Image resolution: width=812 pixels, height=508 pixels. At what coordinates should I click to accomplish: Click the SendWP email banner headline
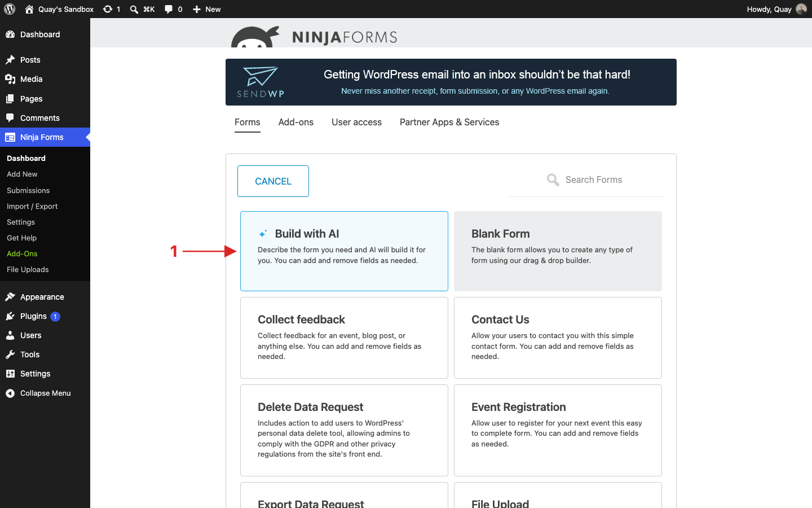tap(477, 75)
